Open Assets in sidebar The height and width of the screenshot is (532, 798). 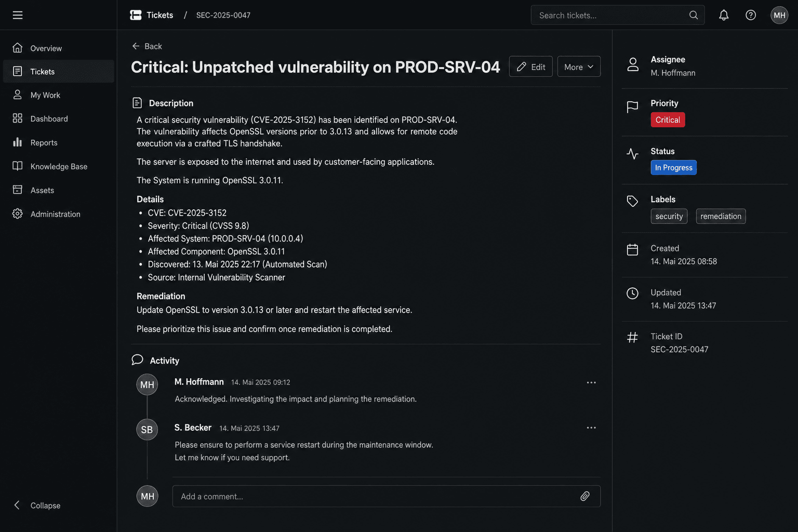(59, 190)
